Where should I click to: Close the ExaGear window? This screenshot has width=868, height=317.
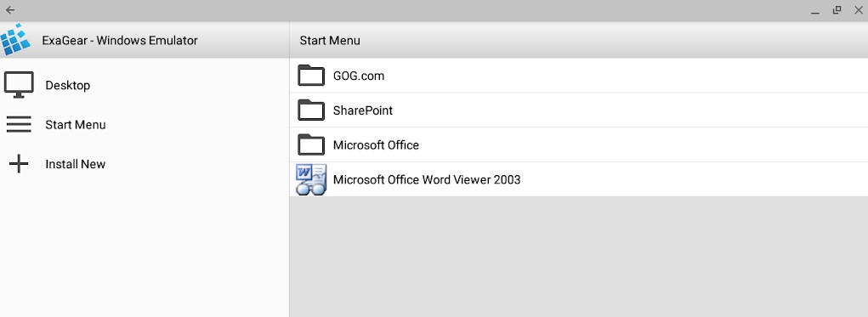click(x=859, y=10)
